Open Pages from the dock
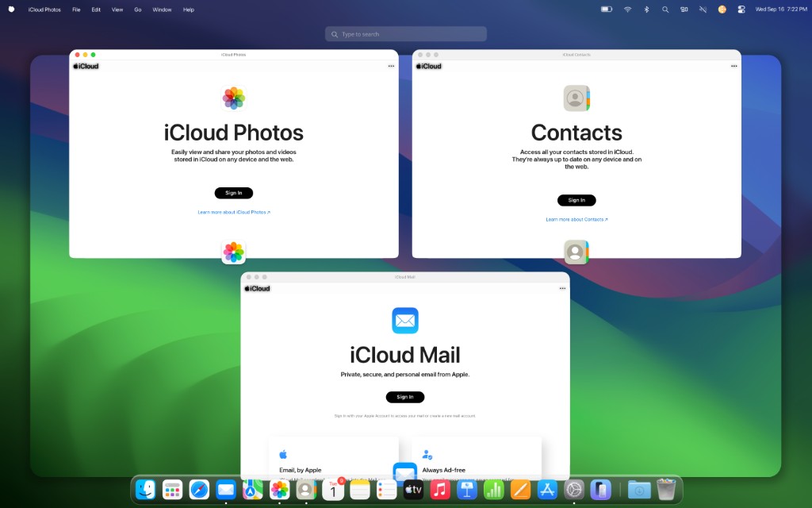812x508 pixels. coord(520,489)
